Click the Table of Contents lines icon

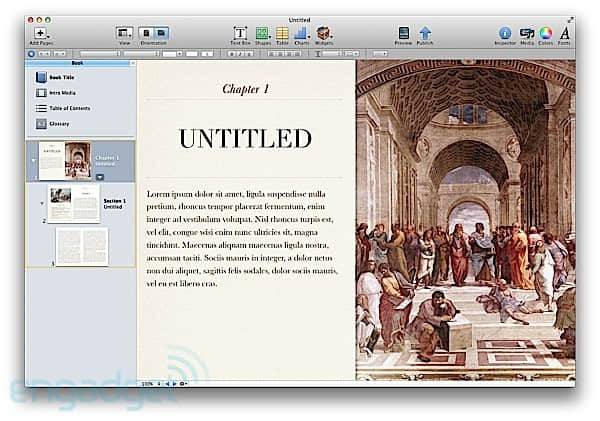tap(41, 109)
